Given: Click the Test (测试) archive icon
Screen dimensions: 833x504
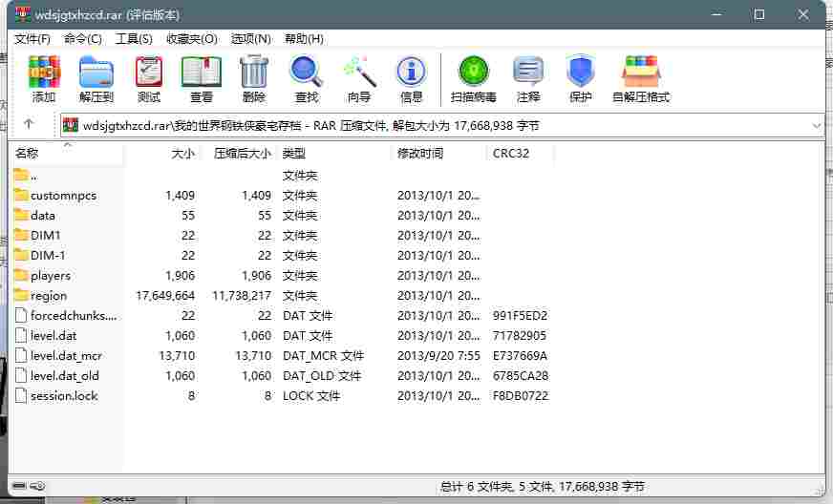Looking at the screenshot, I should [x=149, y=73].
